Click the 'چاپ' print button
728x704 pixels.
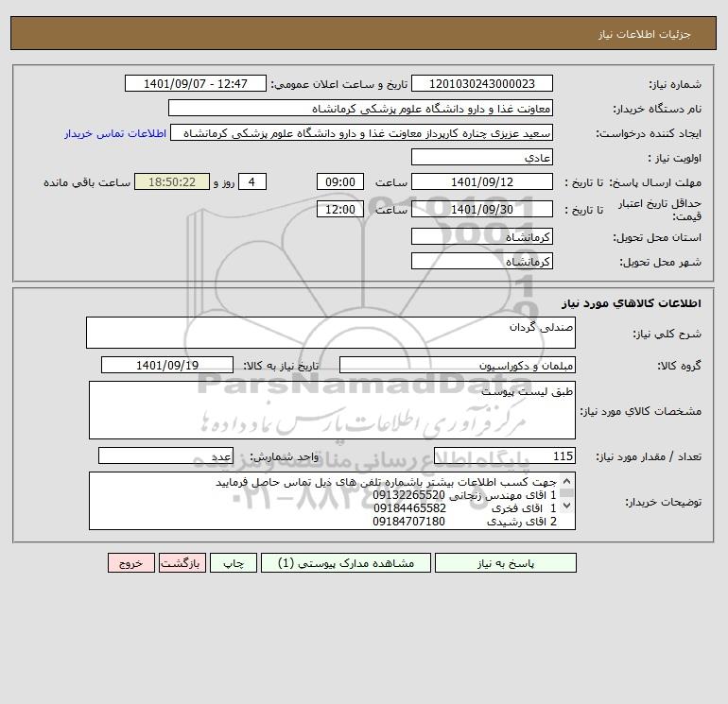(x=234, y=563)
